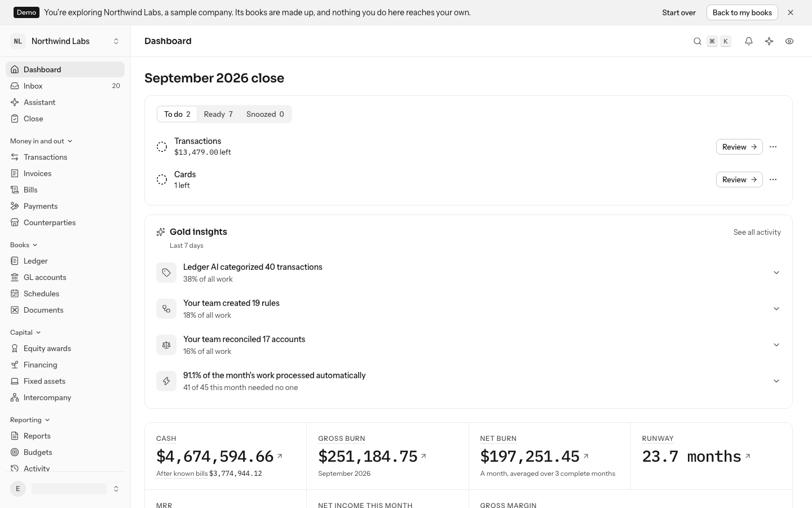The width and height of the screenshot is (812, 508).
Task: Open Runway details arrow icon
Action: pyautogui.click(x=748, y=456)
